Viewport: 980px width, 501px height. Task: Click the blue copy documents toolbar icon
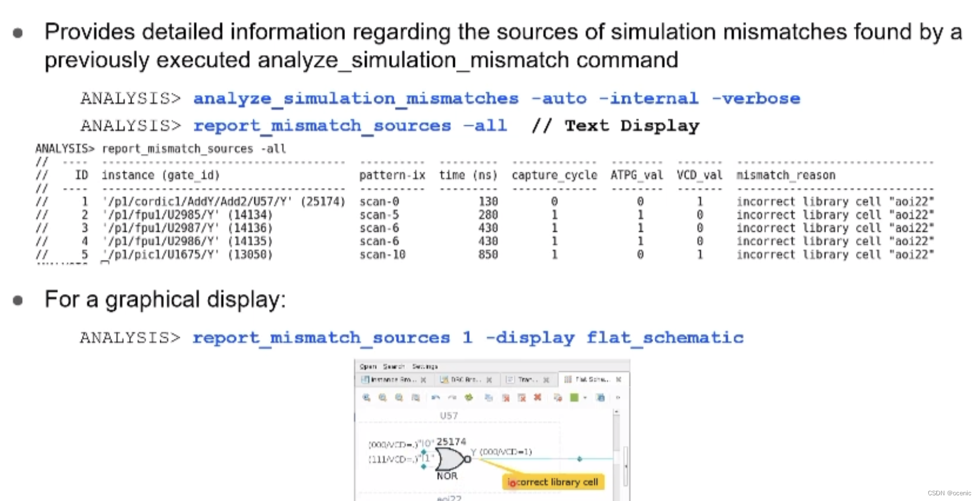click(488, 398)
